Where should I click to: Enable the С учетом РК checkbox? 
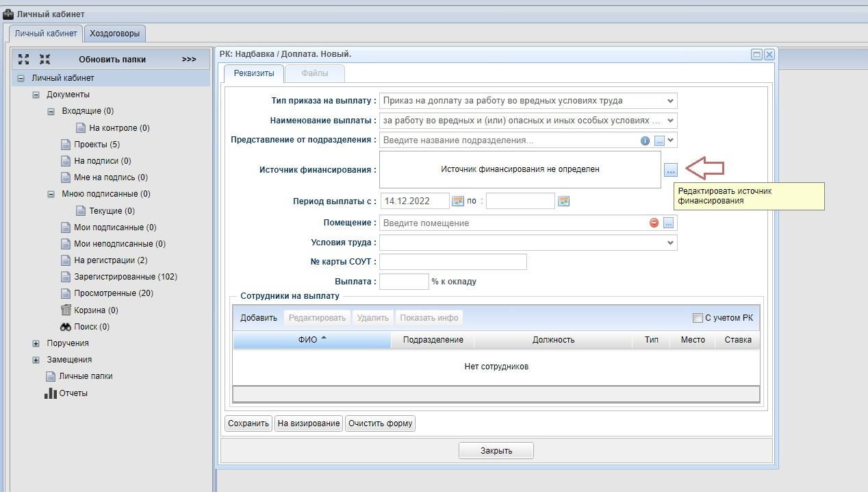click(x=698, y=318)
